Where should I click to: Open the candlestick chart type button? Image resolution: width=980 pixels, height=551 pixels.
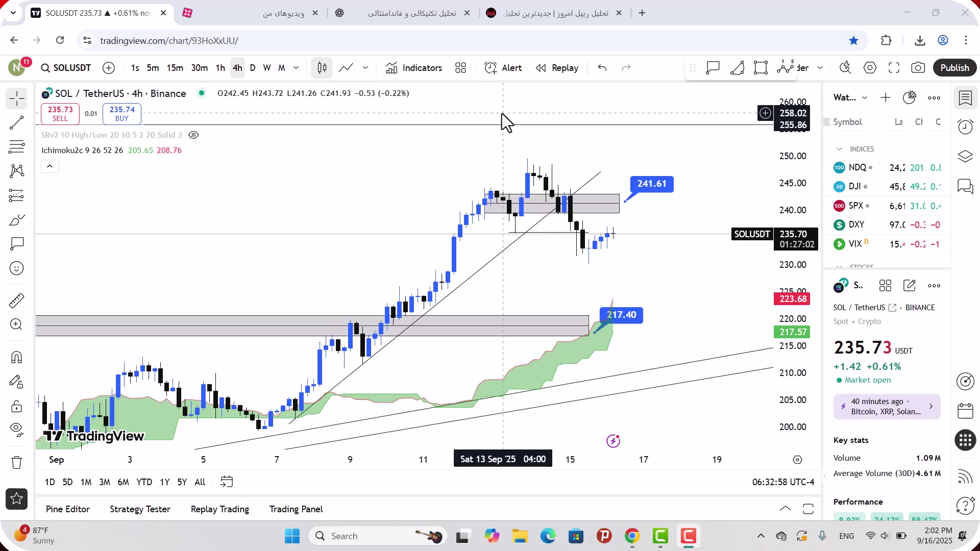(322, 68)
